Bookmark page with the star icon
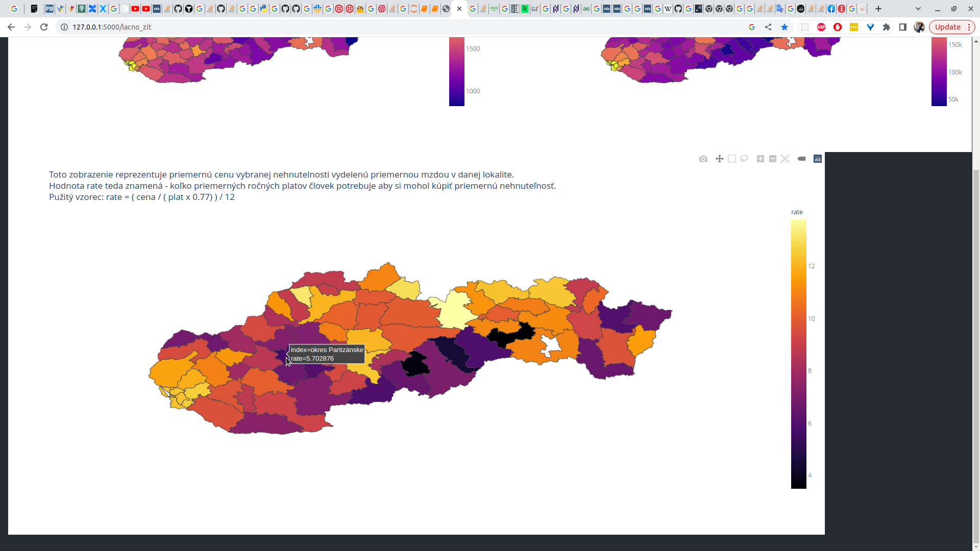 [x=785, y=27]
